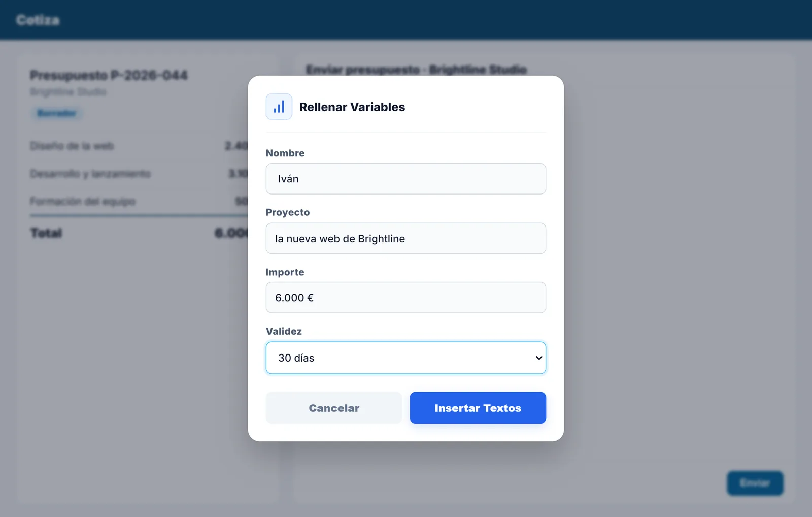812x517 pixels.
Task: Edit the Proyecto input field
Action: [405, 238]
